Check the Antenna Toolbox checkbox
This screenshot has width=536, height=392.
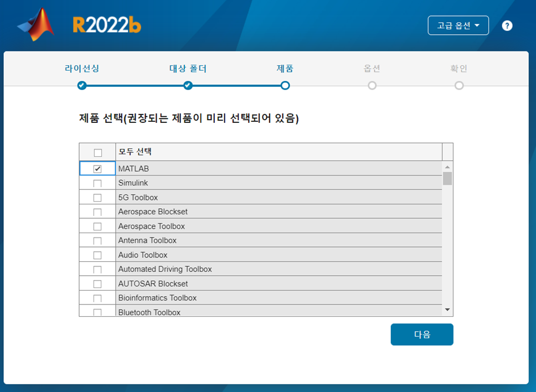[97, 241]
